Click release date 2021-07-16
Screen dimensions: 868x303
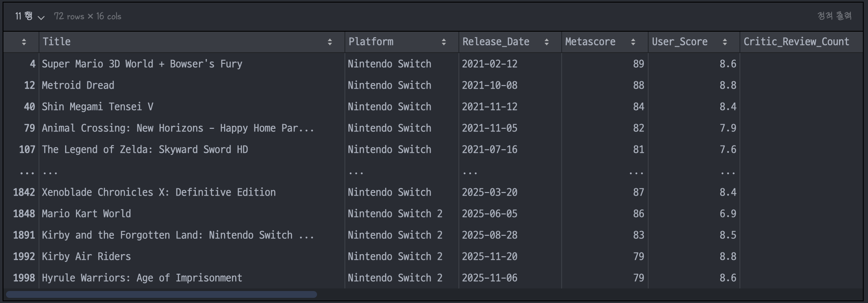click(490, 149)
